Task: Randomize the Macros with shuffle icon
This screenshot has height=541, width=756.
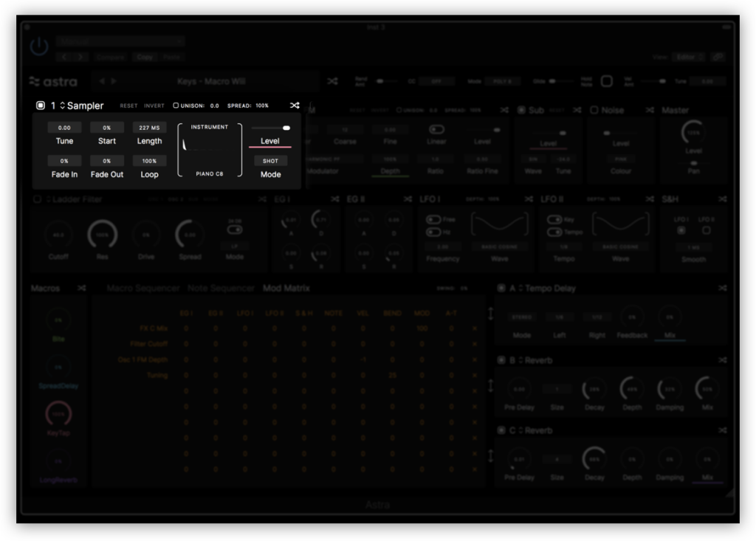Action: tap(82, 288)
